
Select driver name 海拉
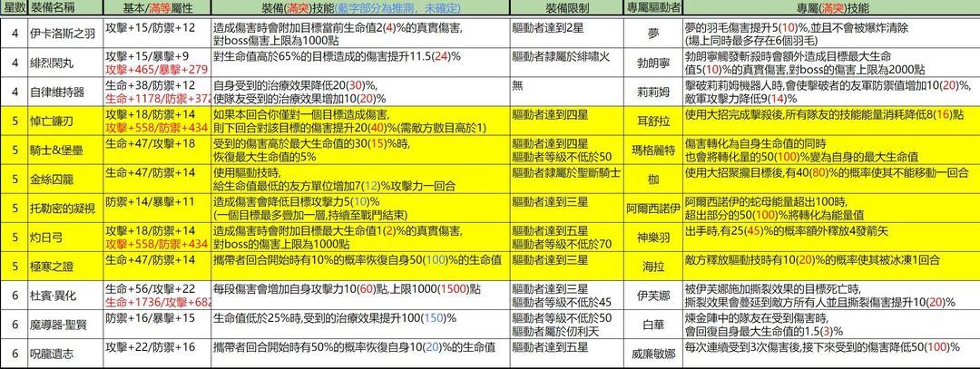[x=653, y=267]
